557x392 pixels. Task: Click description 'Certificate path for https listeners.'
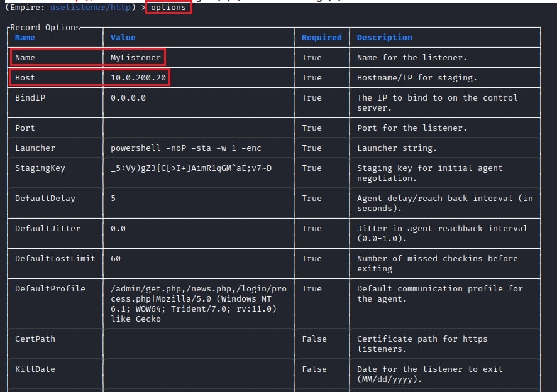point(422,344)
